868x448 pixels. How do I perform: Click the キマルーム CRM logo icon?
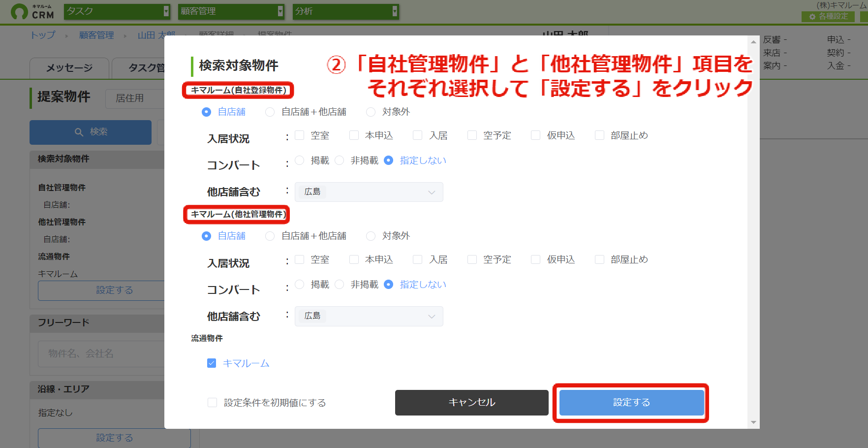click(19, 12)
